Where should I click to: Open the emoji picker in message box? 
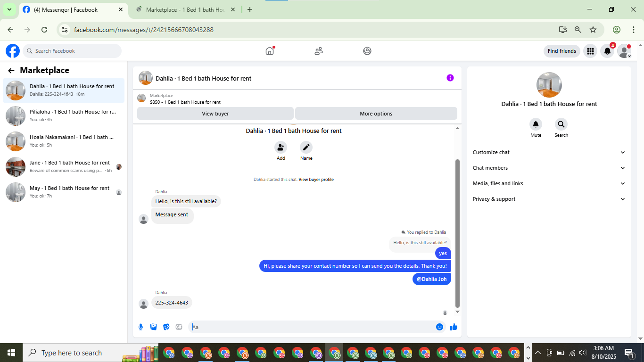click(x=439, y=327)
